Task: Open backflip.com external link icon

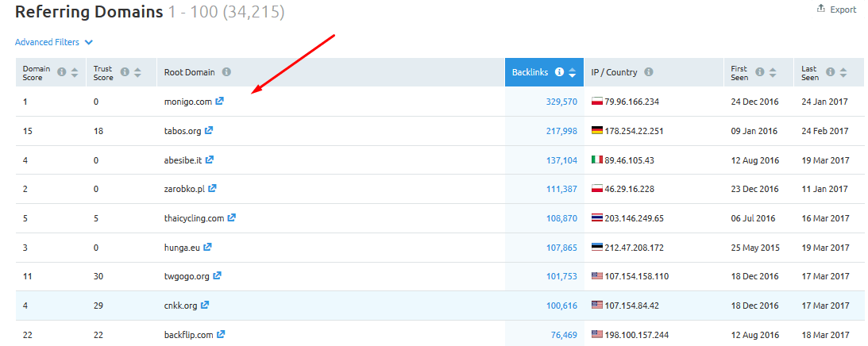Action: [x=220, y=334]
